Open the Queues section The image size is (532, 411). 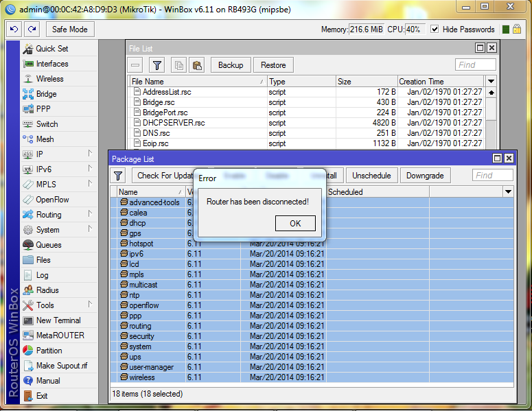(x=49, y=245)
